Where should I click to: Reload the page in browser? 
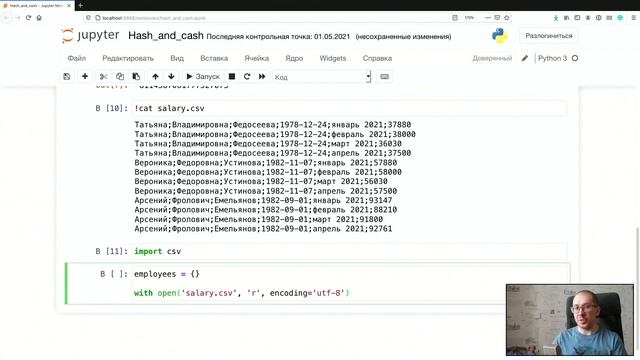29,18
